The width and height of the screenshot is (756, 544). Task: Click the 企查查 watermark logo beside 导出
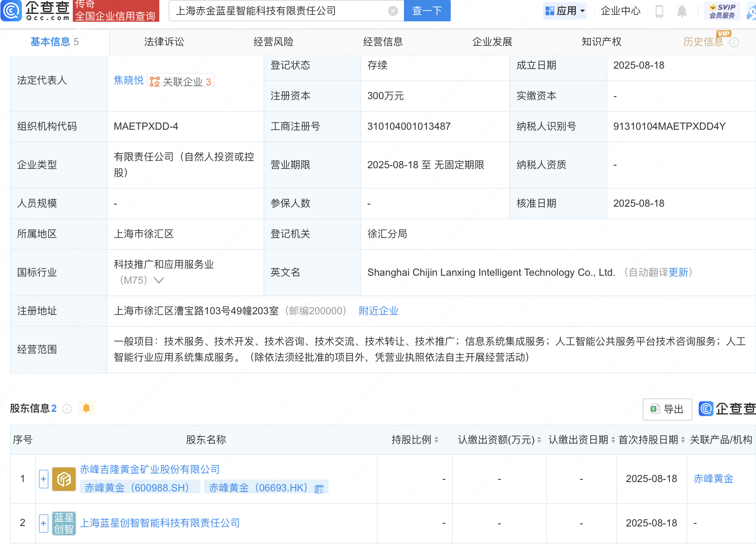click(727, 408)
